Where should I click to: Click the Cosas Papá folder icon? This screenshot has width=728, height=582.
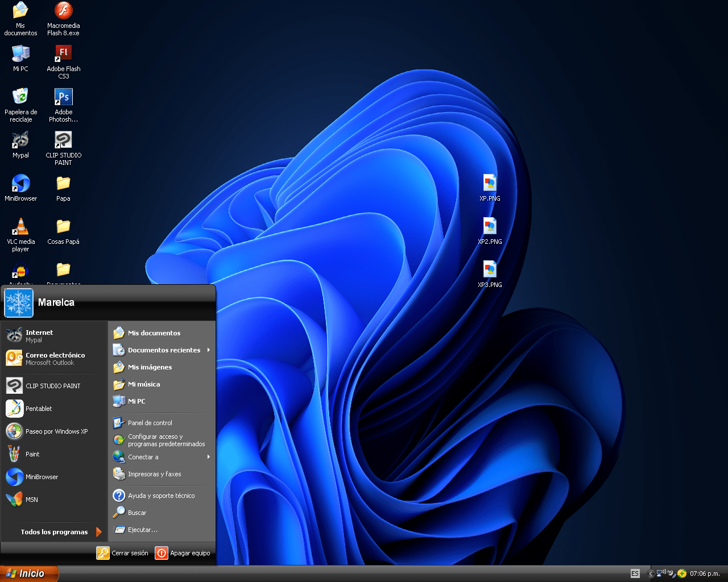click(x=63, y=227)
